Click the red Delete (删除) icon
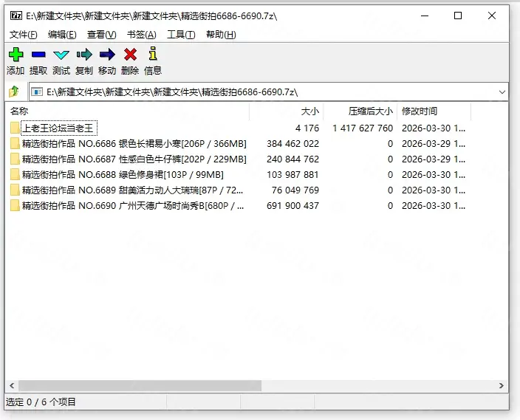Image resolution: width=520 pixels, height=420 pixels. [x=130, y=55]
